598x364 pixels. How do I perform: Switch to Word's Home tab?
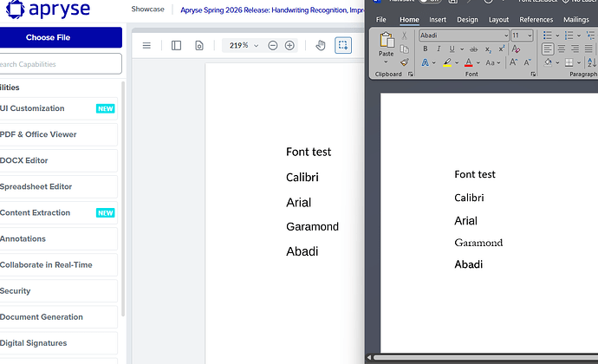coord(409,20)
